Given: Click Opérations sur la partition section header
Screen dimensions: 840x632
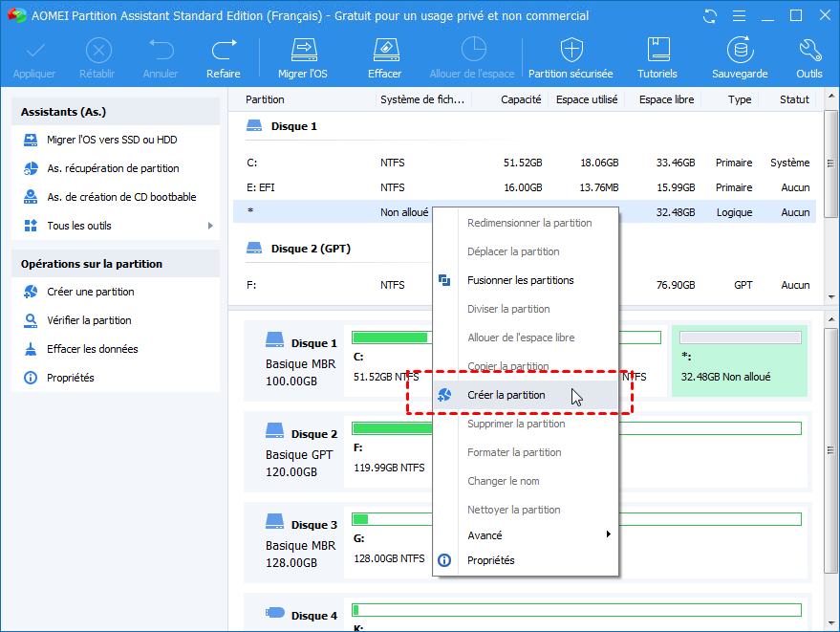Looking at the screenshot, I should click(116, 264).
